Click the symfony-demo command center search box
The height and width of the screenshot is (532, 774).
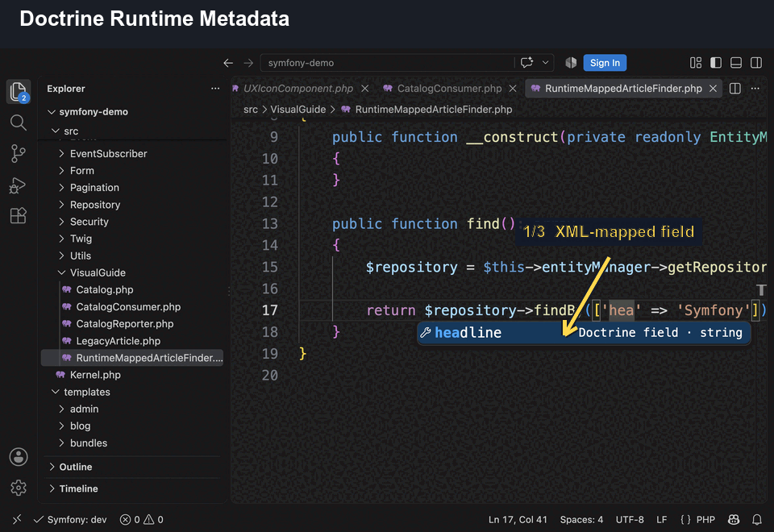[387, 63]
